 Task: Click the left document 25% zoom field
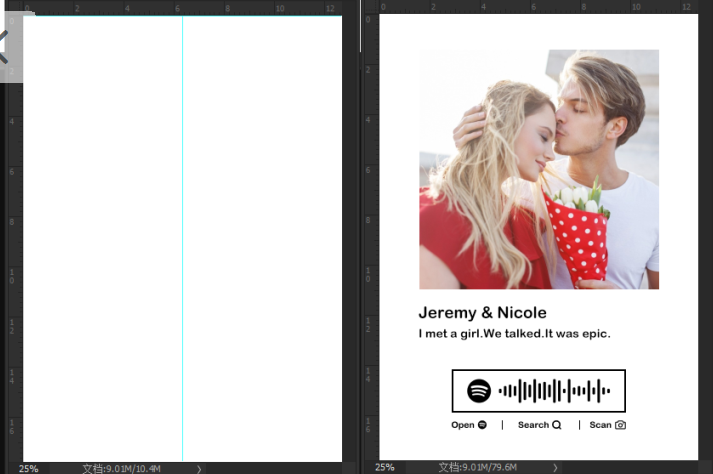(28, 468)
